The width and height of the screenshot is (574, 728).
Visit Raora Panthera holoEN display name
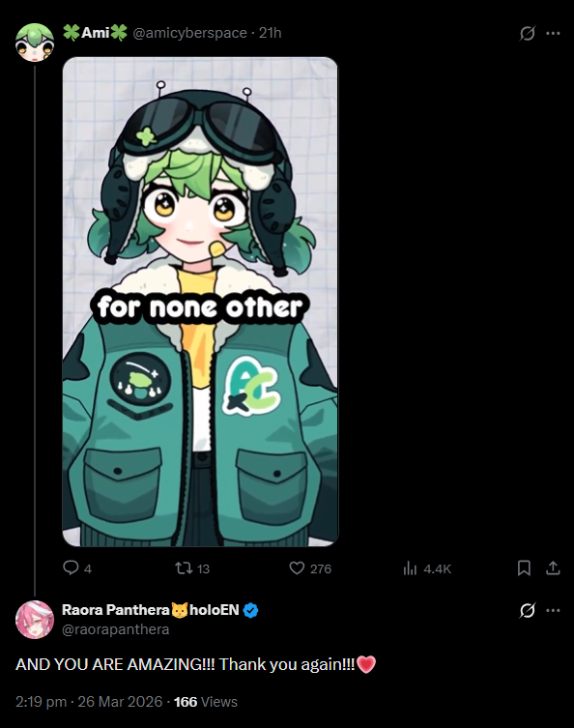(x=151, y=610)
